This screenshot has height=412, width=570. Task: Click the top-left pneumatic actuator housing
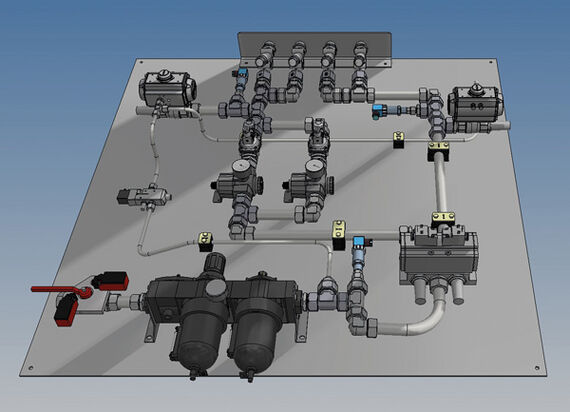click(x=168, y=87)
